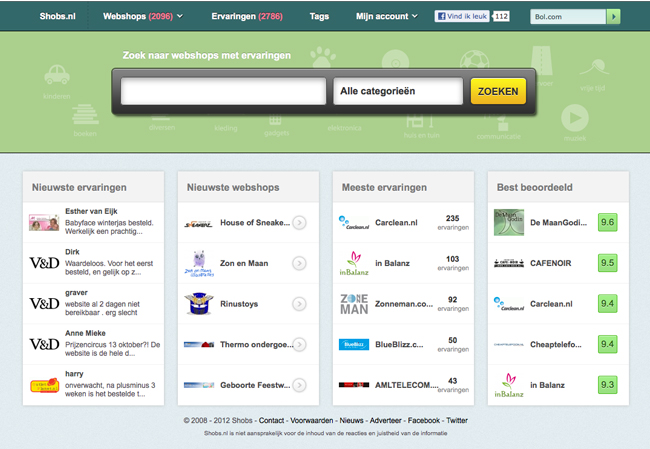Select the muziek play category icon
Screen dimensions: 650x449
575,118
